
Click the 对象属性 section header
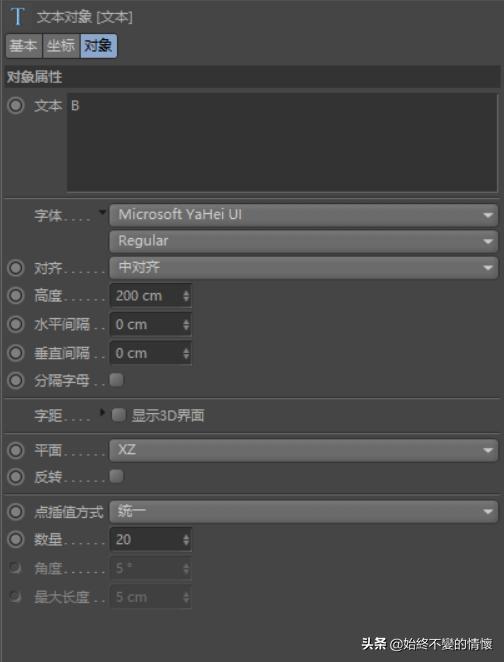[x=252, y=77]
